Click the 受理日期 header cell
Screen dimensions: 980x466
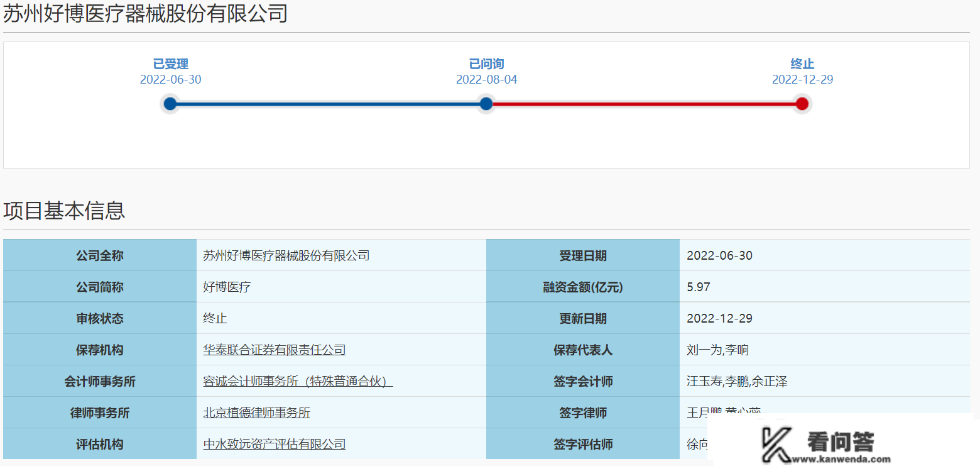click(x=583, y=255)
